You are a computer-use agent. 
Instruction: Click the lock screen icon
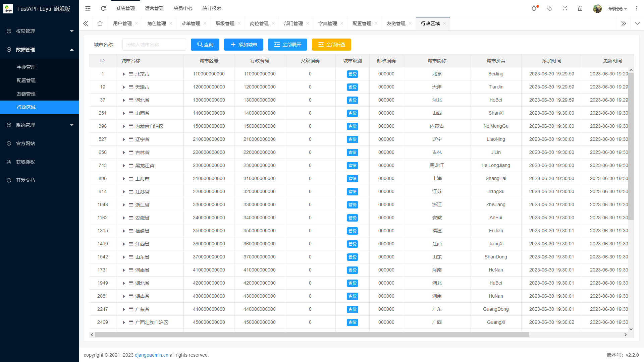pos(580,8)
